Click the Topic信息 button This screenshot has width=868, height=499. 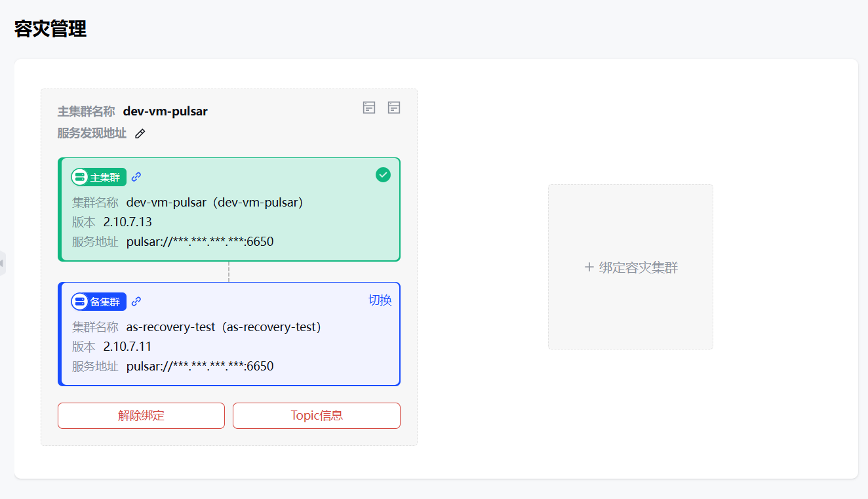(x=316, y=415)
